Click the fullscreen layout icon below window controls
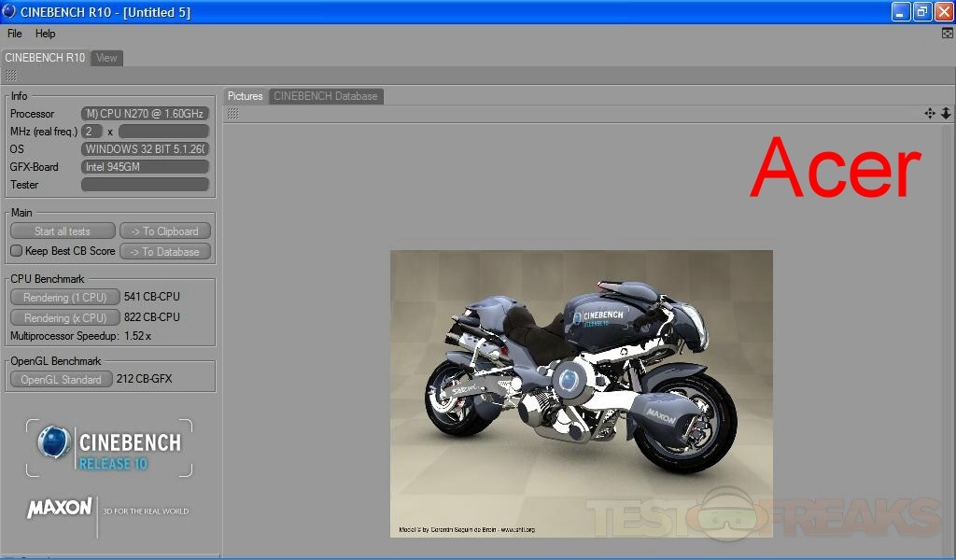956x560 pixels. [x=948, y=34]
